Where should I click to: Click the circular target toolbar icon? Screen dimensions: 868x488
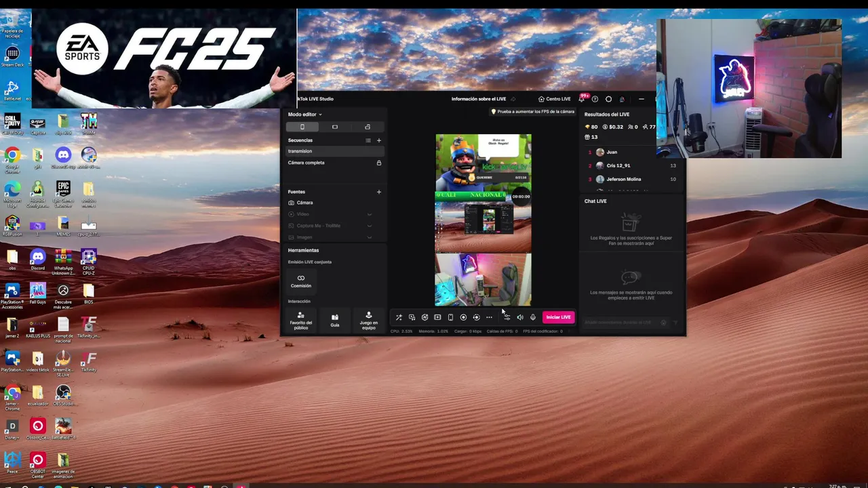tap(425, 317)
